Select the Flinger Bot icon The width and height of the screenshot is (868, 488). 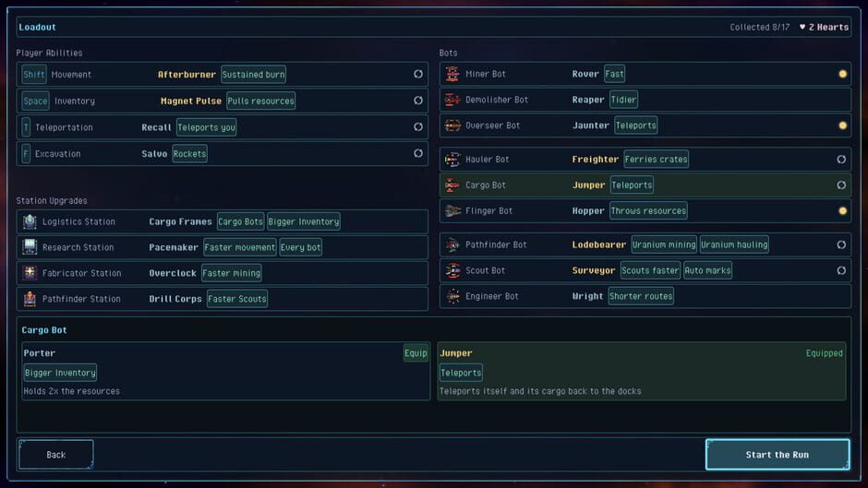(452, 211)
